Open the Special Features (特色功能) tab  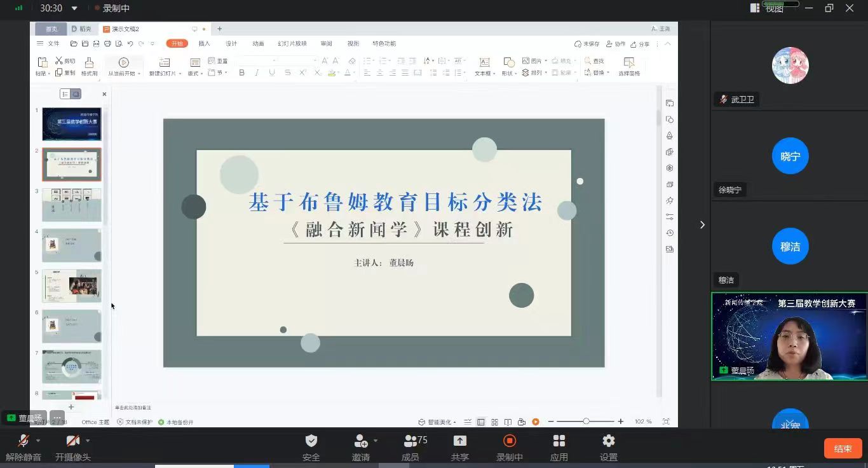click(x=384, y=44)
